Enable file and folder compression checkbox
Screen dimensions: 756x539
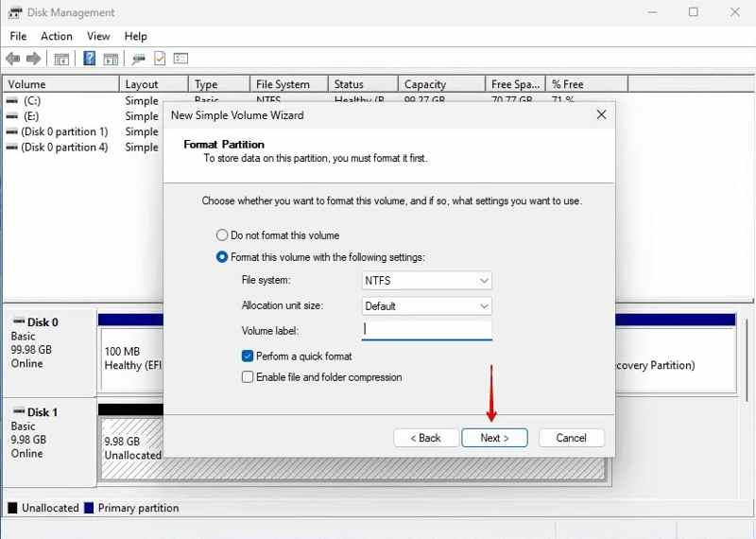(x=248, y=377)
